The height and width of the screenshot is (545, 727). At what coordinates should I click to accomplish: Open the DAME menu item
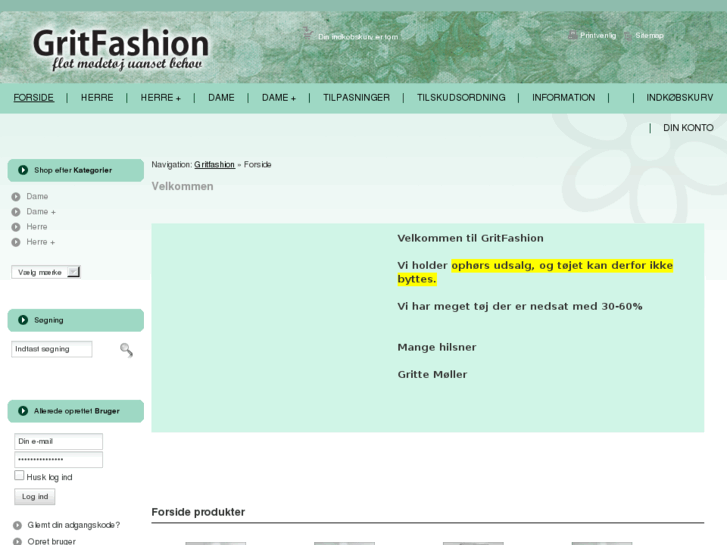pyautogui.click(x=221, y=98)
